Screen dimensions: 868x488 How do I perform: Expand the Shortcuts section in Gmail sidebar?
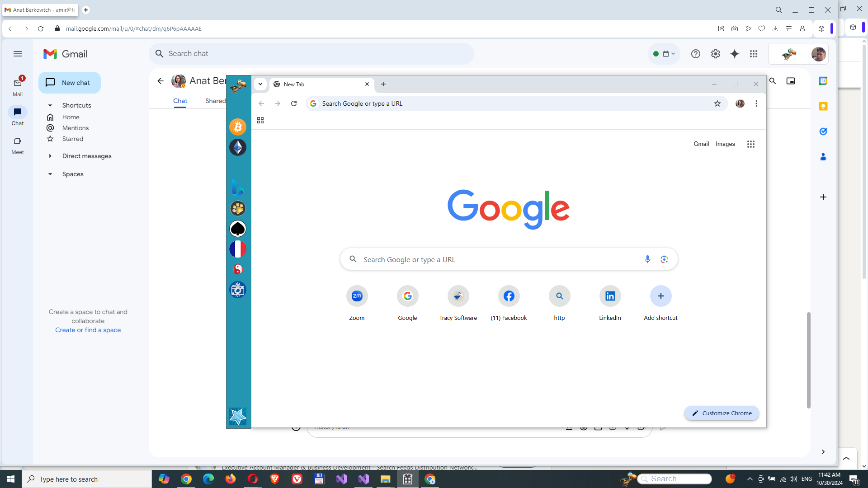click(x=50, y=105)
